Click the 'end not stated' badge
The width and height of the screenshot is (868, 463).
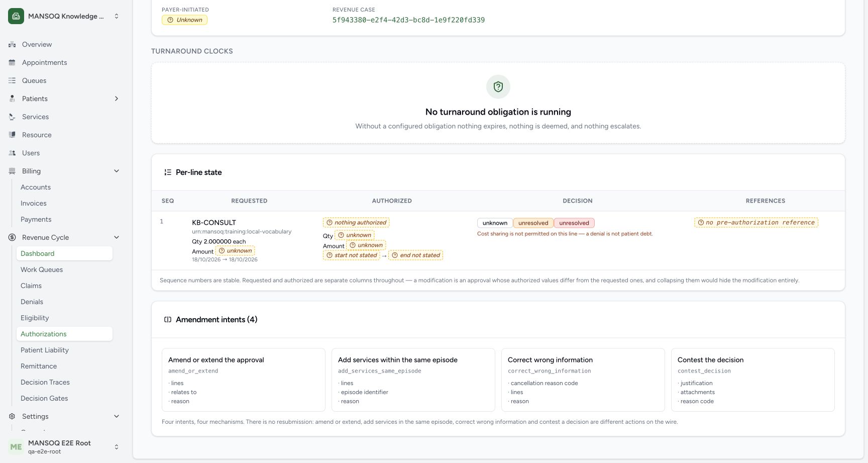click(x=415, y=255)
